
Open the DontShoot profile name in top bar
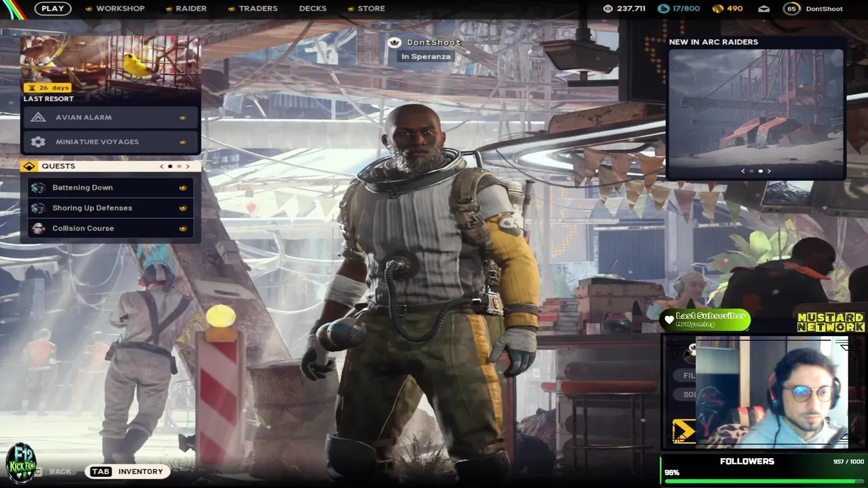point(825,9)
